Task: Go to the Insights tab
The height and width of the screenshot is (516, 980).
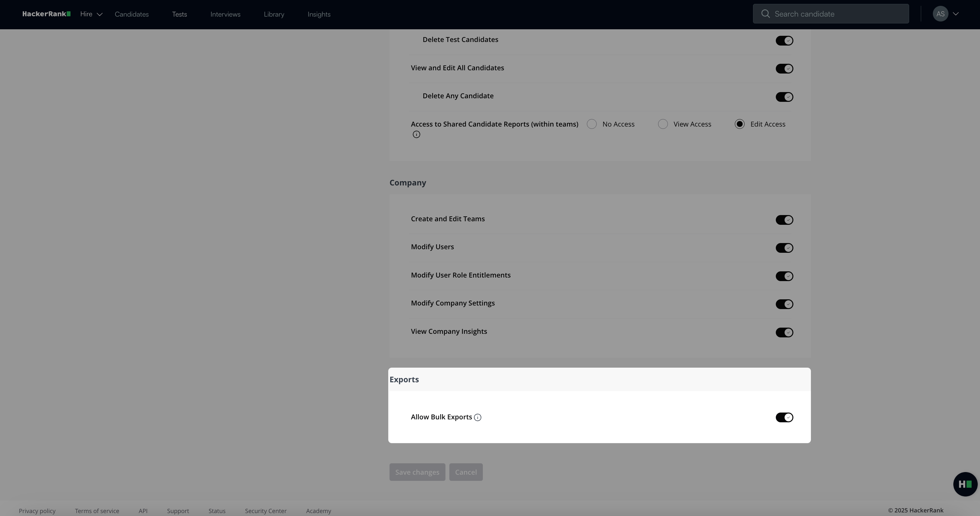Action: tap(319, 14)
